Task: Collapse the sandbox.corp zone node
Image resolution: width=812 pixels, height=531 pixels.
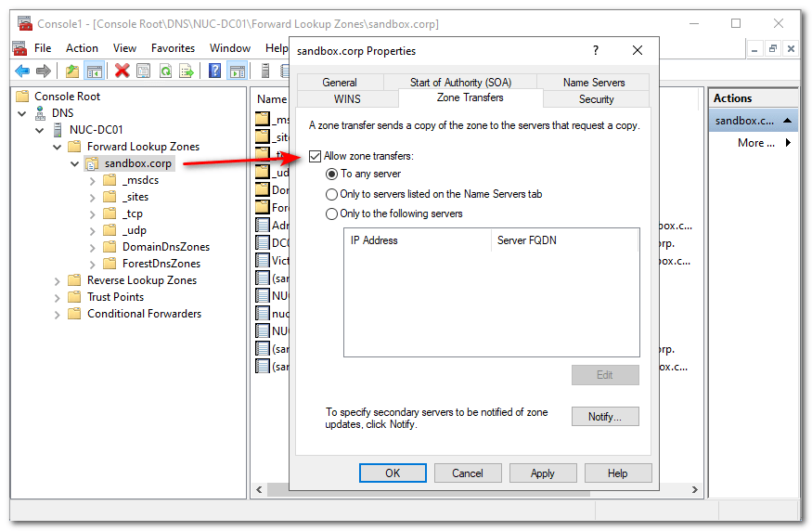Action: click(74, 163)
